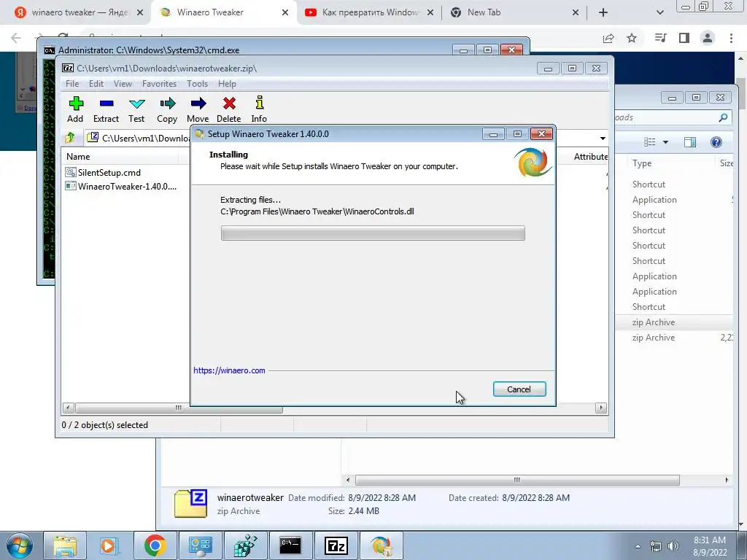Open the Tools menu in 7-Zip
Image resolution: width=747 pixels, height=560 pixels.
pos(197,84)
